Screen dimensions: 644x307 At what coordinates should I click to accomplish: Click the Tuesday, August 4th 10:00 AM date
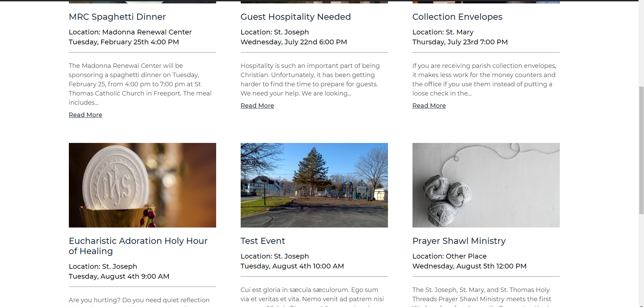[x=292, y=266]
